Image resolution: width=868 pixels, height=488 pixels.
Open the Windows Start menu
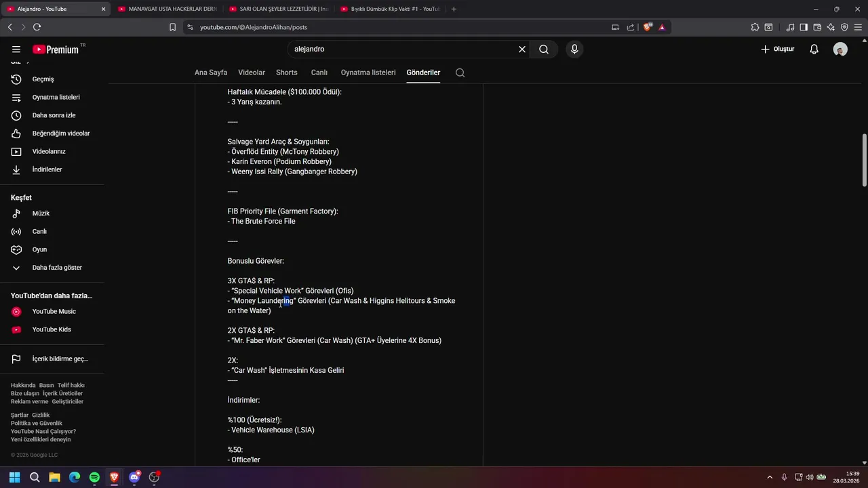point(14,477)
